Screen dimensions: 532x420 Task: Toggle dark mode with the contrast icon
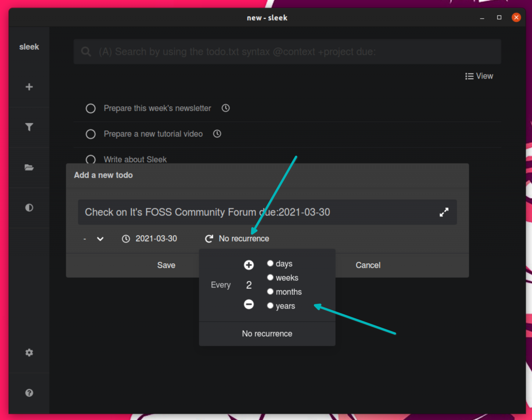coord(29,208)
